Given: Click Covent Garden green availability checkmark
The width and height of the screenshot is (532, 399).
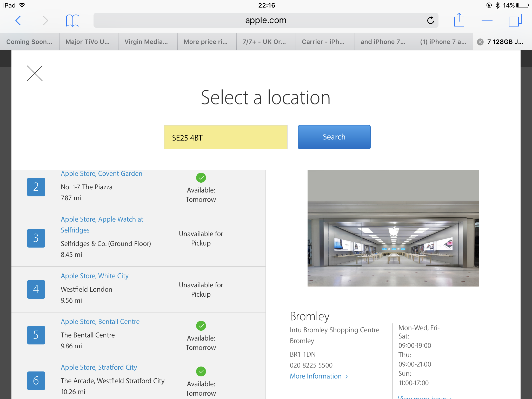Looking at the screenshot, I should (201, 178).
